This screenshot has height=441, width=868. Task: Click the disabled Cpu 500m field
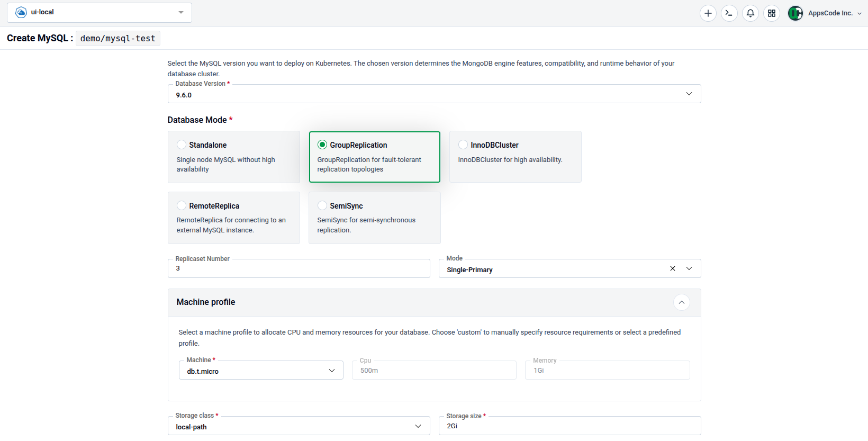click(435, 370)
